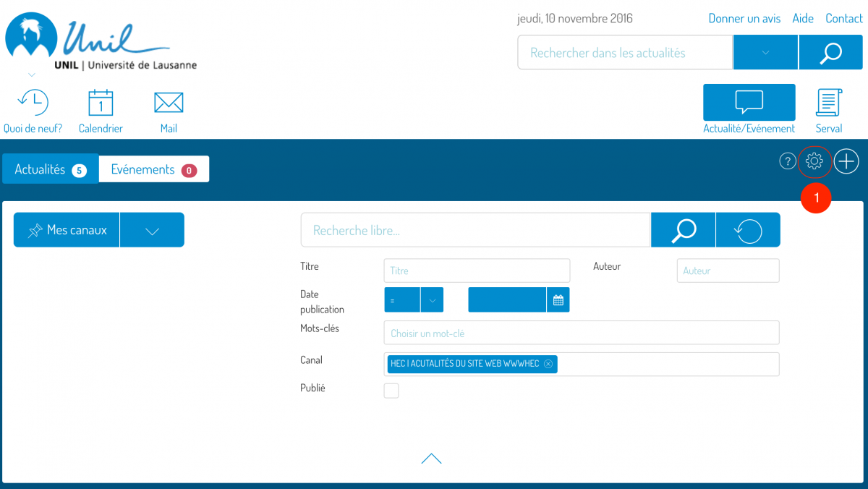This screenshot has height=489, width=868.
Task: Click the Recherche libre input field
Action: click(475, 230)
